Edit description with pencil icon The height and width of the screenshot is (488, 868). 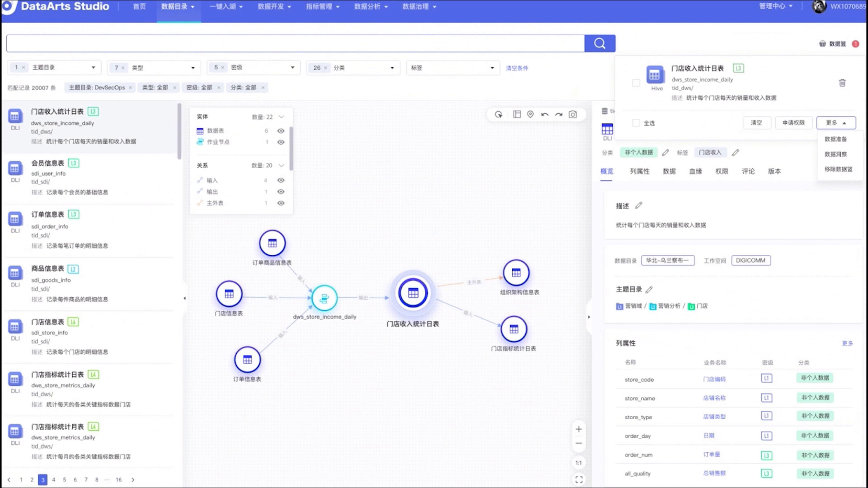coord(638,206)
